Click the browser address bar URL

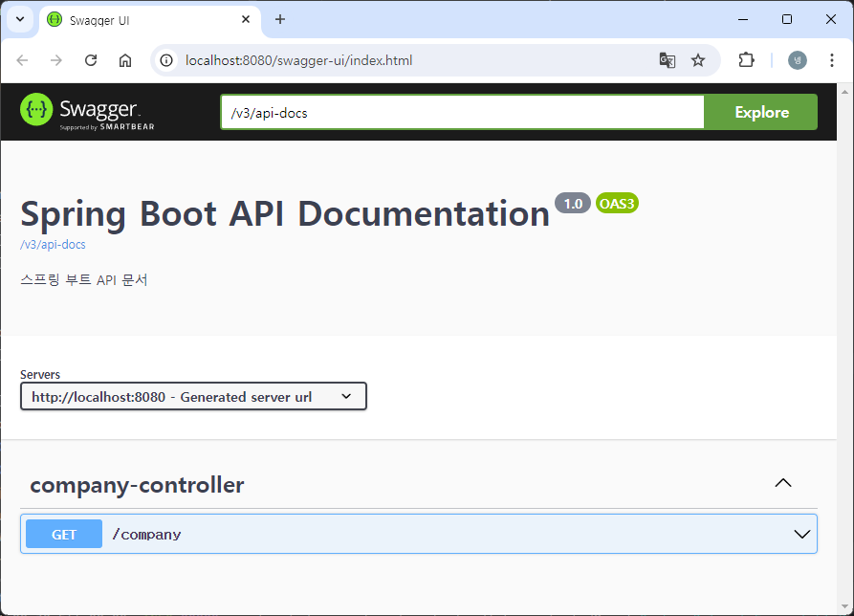click(298, 60)
